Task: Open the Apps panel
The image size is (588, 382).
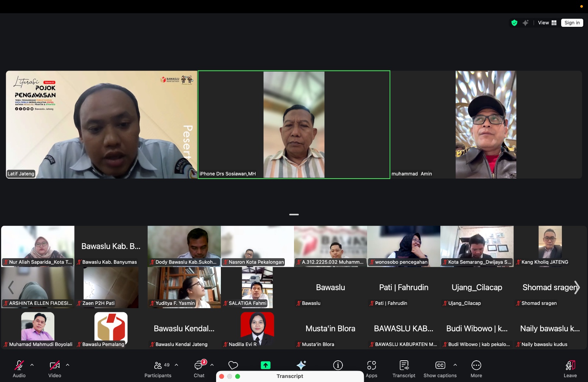Action: click(x=371, y=369)
